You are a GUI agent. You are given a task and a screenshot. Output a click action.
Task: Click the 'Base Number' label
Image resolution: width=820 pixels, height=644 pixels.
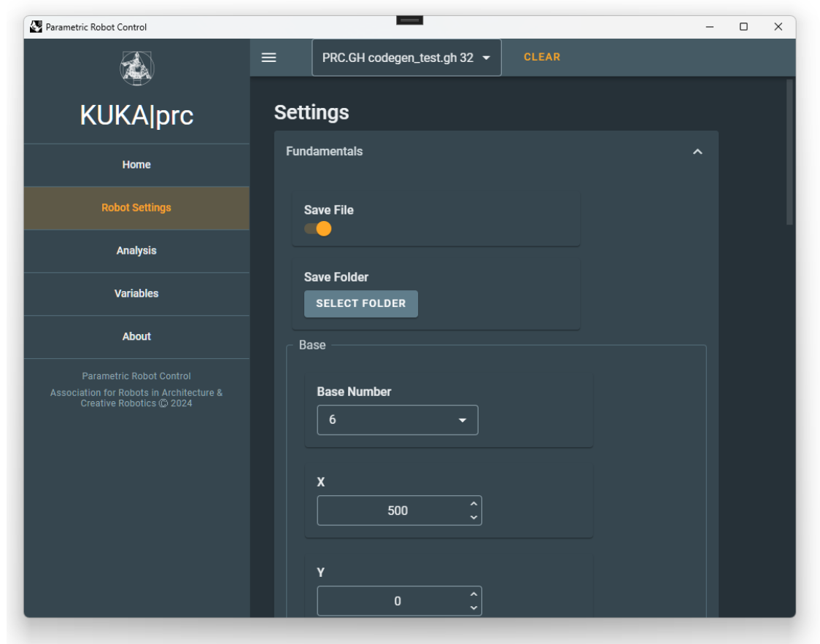coord(354,392)
